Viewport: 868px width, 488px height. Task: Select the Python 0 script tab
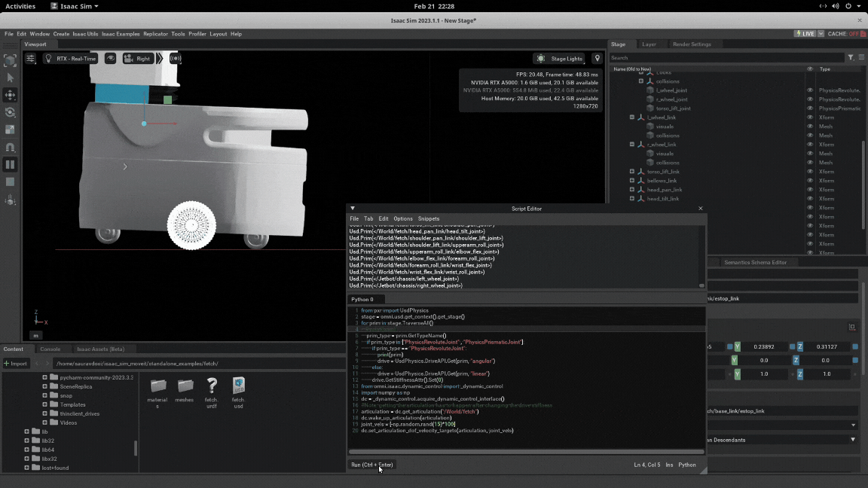[x=362, y=299]
